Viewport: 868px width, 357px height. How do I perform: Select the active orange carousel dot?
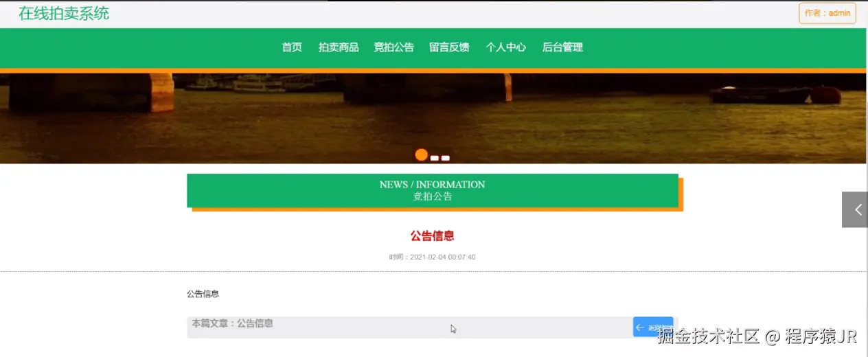pos(422,155)
